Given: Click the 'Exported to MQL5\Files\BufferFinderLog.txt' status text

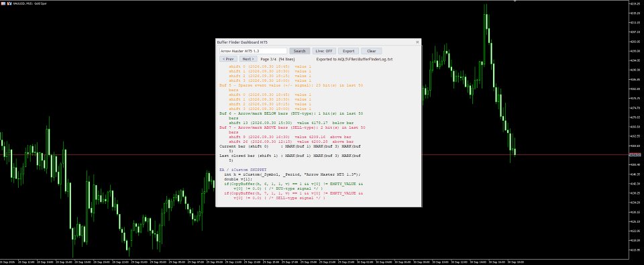Looking at the screenshot, I should point(354,59).
